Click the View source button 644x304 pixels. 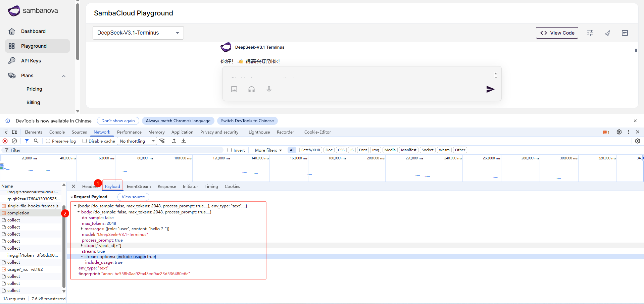tap(133, 197)
